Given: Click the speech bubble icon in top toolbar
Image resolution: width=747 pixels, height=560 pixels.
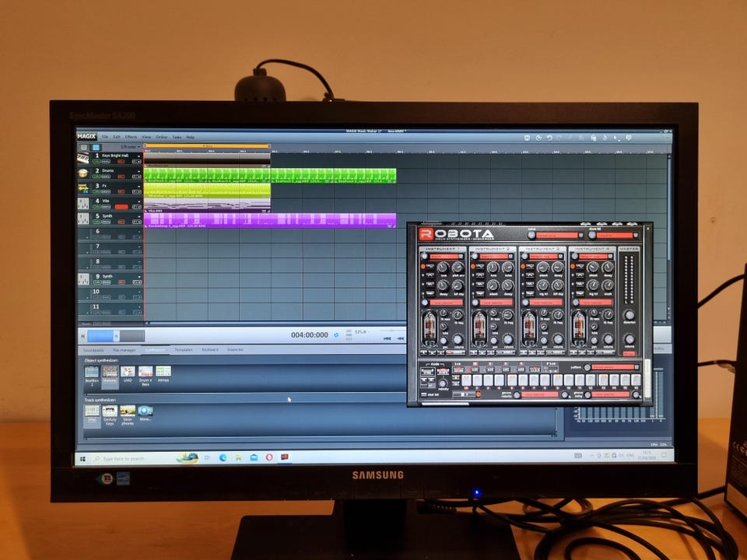Looking at the screenshot, I should point(629,138).
